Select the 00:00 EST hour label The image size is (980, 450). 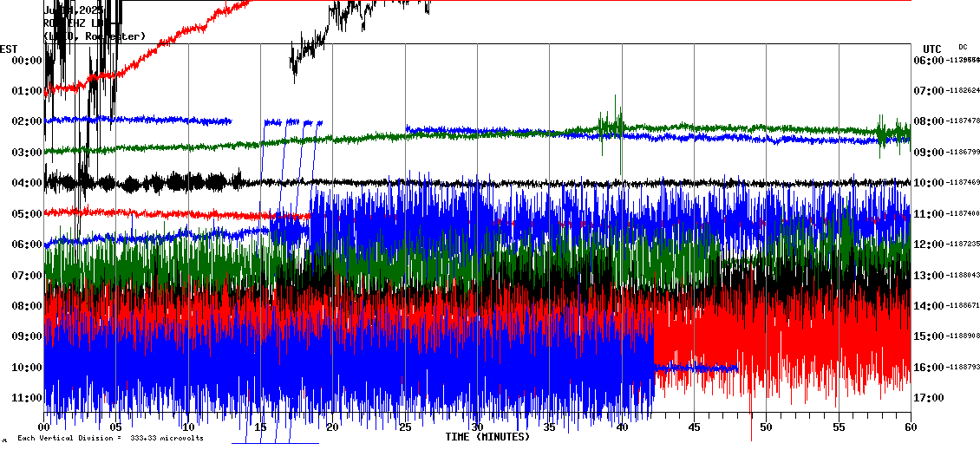click(x=26, y=60)
